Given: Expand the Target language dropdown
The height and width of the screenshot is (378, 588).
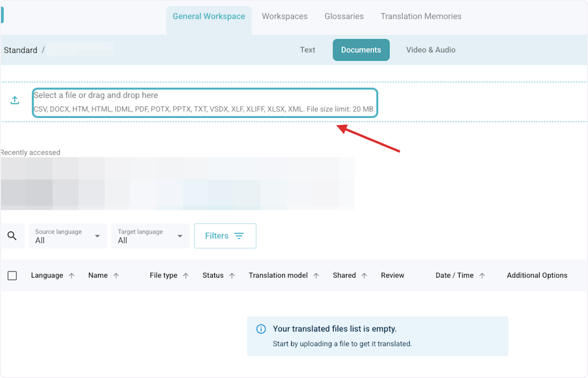Looking at the screenshot, I should pyautogui.click(x=150, y=236).
